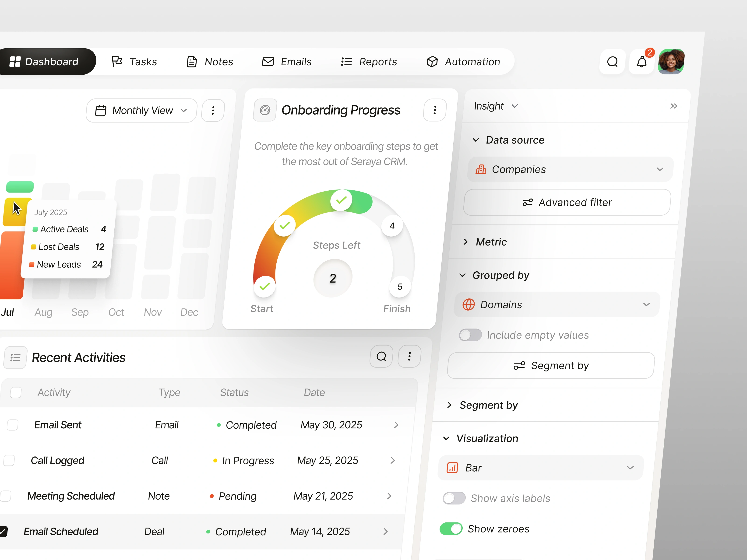Screen dimensions: 747x560
Task: Select the Dec month label on chart
Action: (189, 312)
